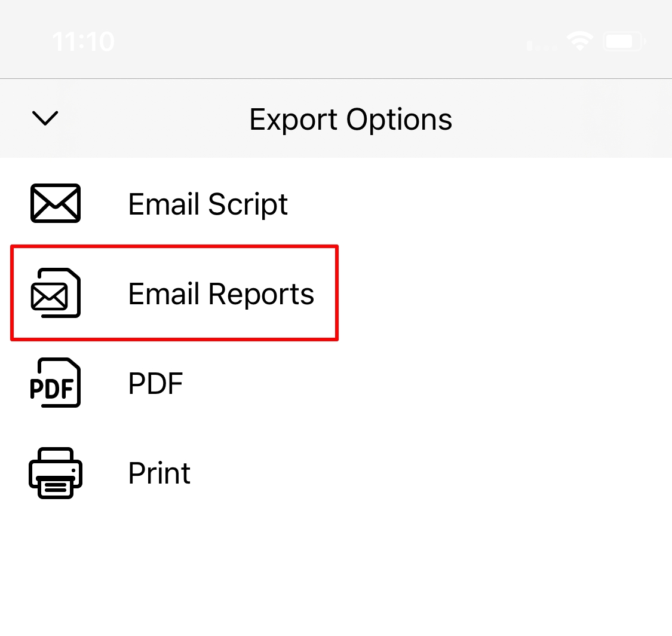
Task: Export as PDF
Action: point(155,383)
